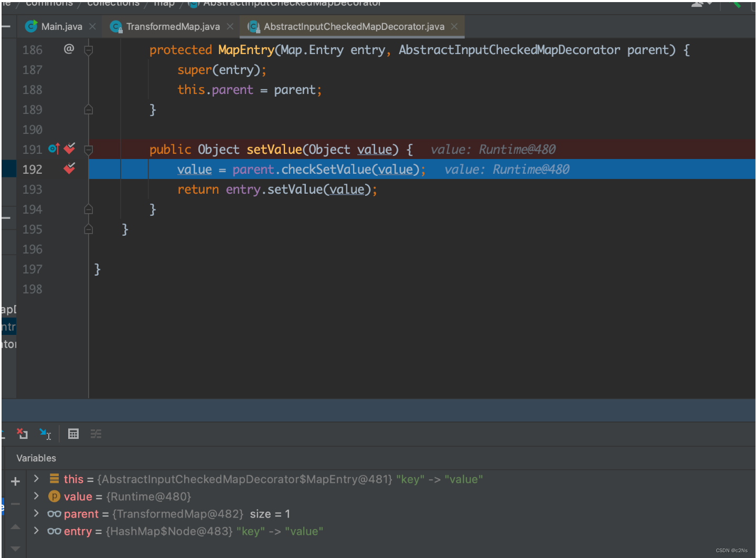756x558 pixels.
Task: Toggle the breakpoint on line 191
Action: 69,149
